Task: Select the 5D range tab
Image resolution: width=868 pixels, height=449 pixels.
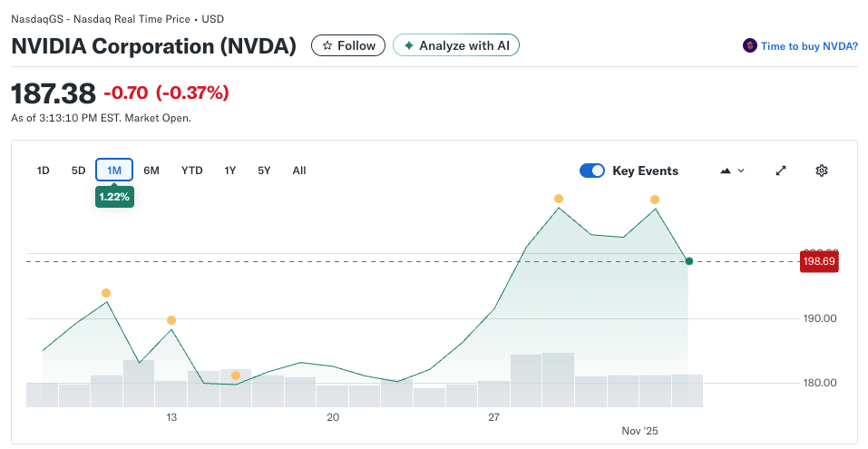Action: pos(78,171)
